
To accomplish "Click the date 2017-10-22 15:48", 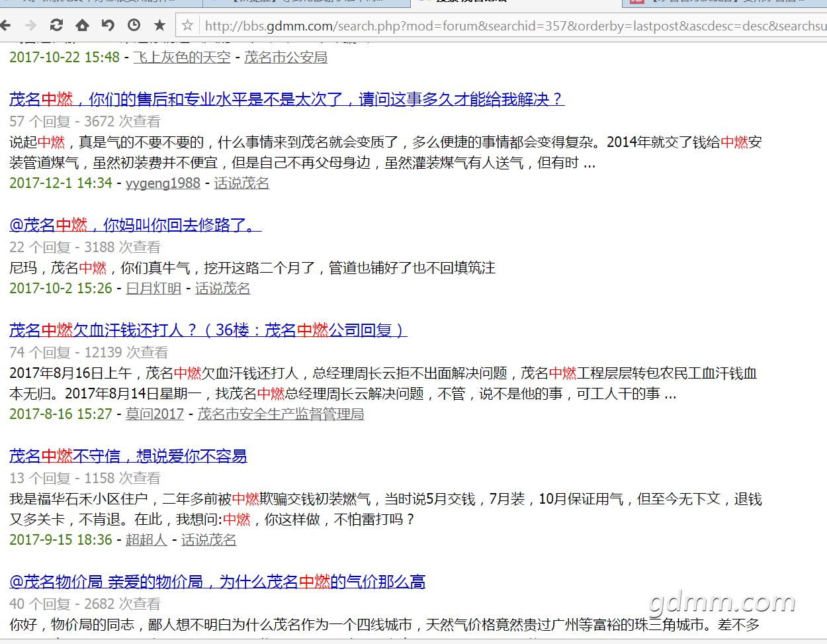I will (x=64, y=58).
